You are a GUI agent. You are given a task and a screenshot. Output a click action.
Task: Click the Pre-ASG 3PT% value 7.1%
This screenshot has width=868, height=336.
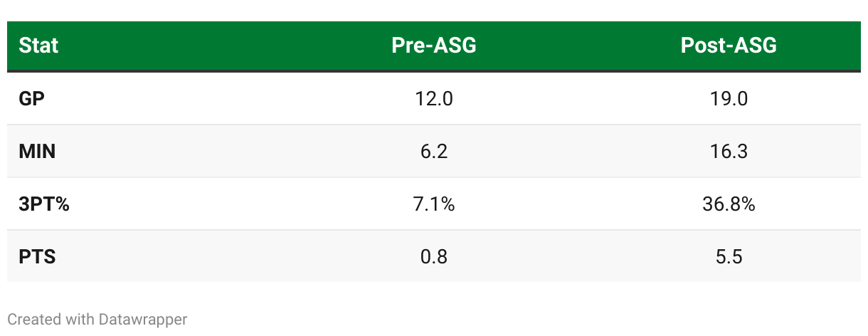click(433, 204)
